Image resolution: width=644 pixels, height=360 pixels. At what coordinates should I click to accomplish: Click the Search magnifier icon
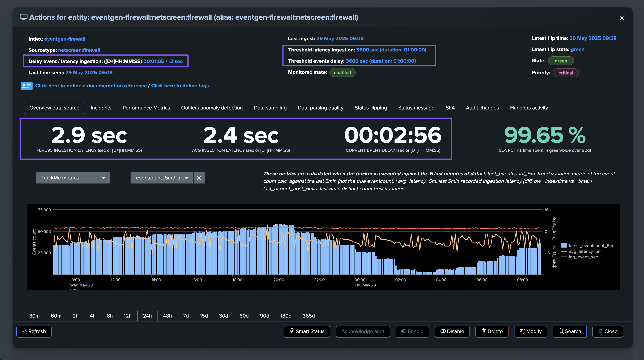561,331
